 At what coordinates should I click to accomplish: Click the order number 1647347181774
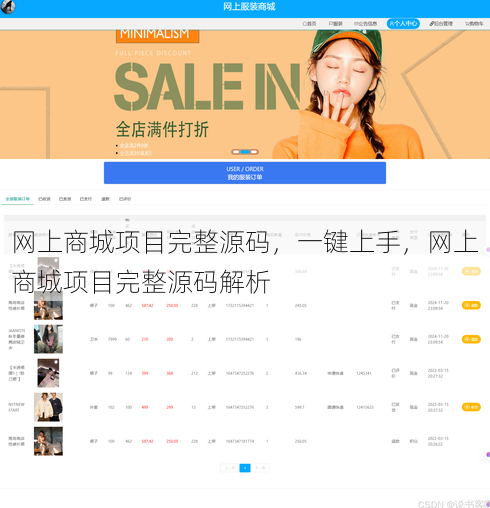pos(240,441)
